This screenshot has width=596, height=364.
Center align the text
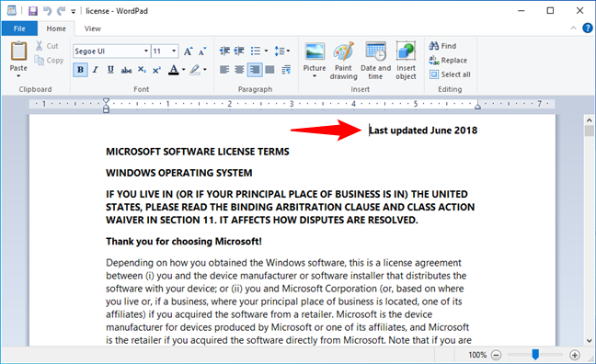point(239,70)
